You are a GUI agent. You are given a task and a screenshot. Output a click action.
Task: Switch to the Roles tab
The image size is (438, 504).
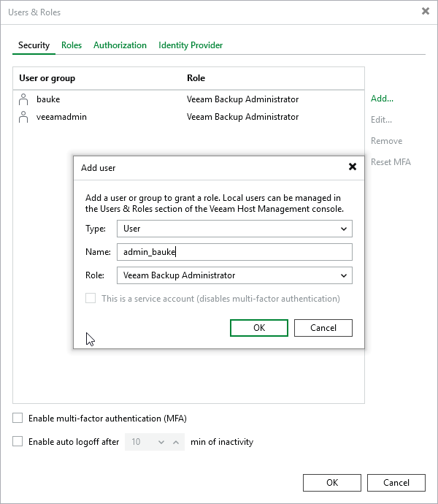(72, 45)
